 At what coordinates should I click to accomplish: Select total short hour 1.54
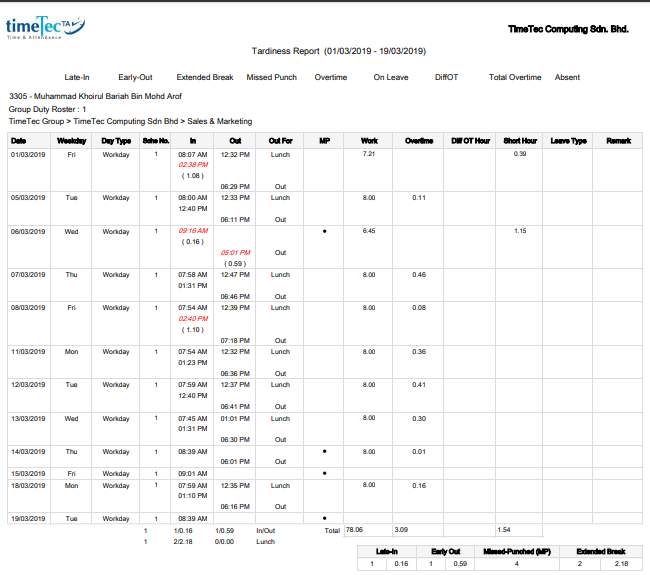click(504, 530)
